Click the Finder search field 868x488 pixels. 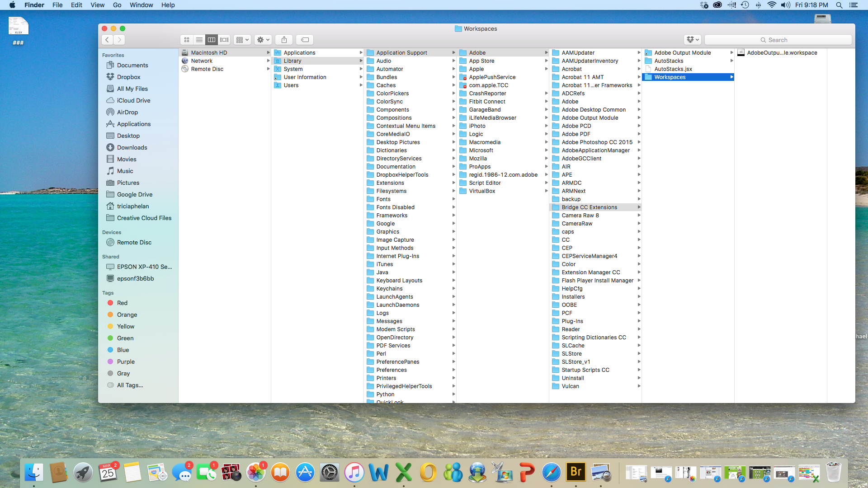[778, 40]
